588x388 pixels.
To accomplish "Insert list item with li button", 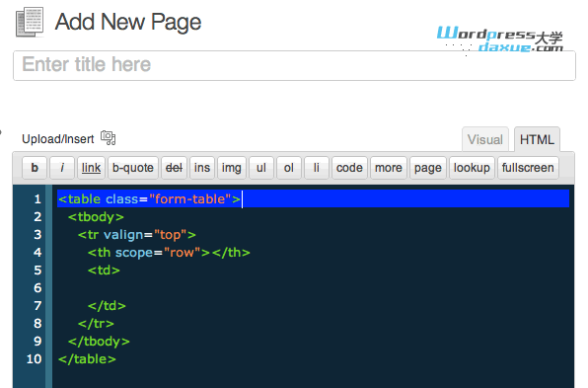I will pos(316,168).
